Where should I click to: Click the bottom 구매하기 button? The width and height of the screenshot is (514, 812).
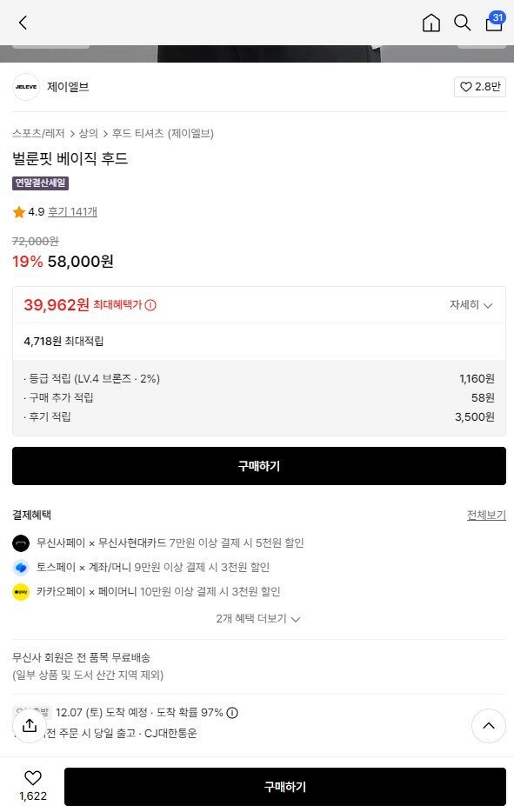(x=285, y=787)
